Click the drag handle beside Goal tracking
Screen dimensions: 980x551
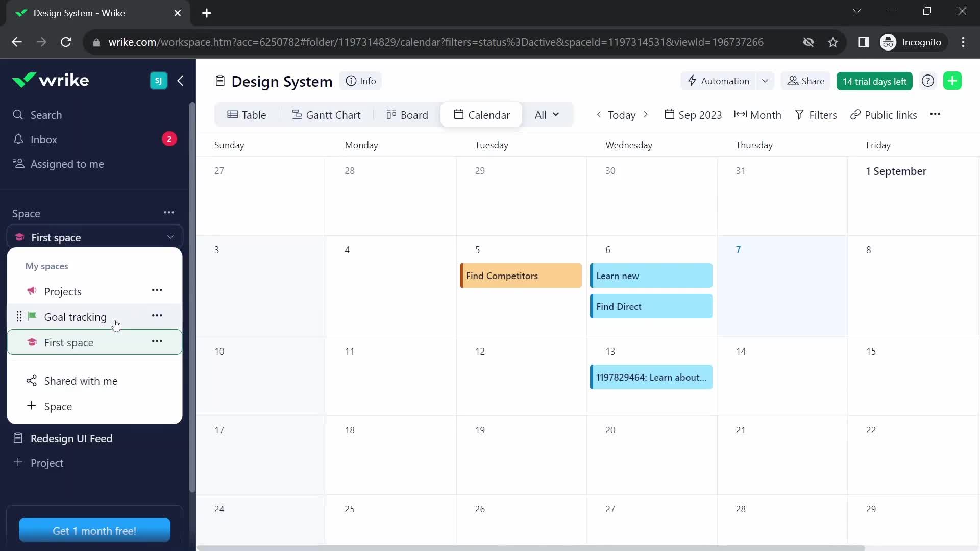pyautogui.click(x=19, y=316)
